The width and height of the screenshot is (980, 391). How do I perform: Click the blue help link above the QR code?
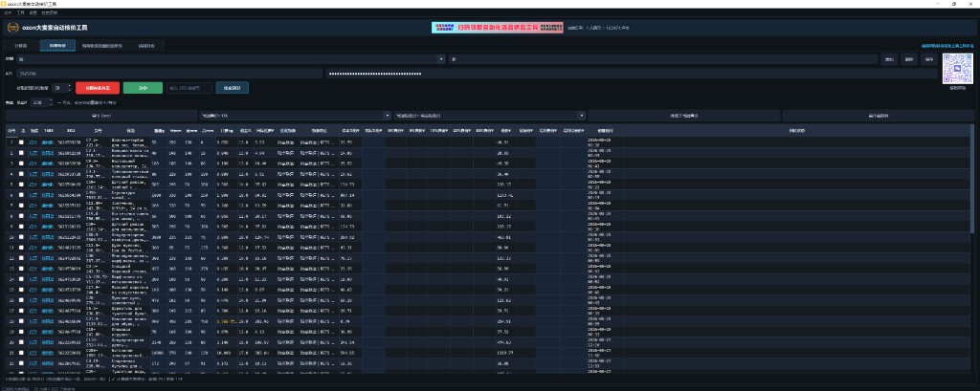coord(947,46)
